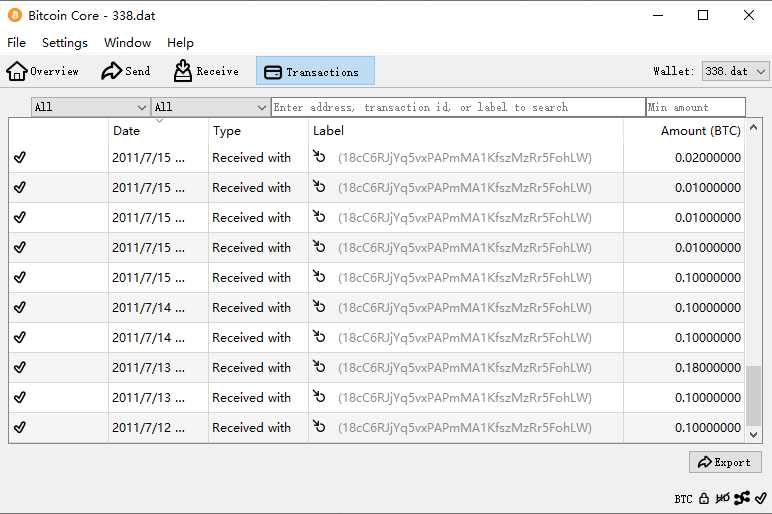Select the Transactions toolbar tab
Image resolution: width=772 pixels, height=514 pixels.
point(315,71)
